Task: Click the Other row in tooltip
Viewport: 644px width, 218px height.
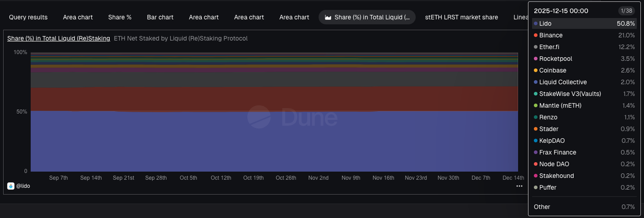Action: coord(584,207)
